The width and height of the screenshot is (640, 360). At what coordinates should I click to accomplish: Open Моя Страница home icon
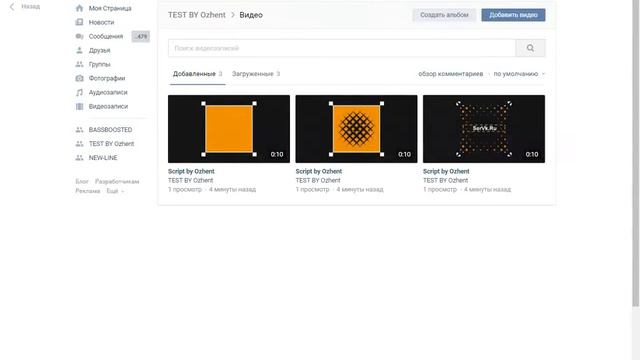(80, 8)
